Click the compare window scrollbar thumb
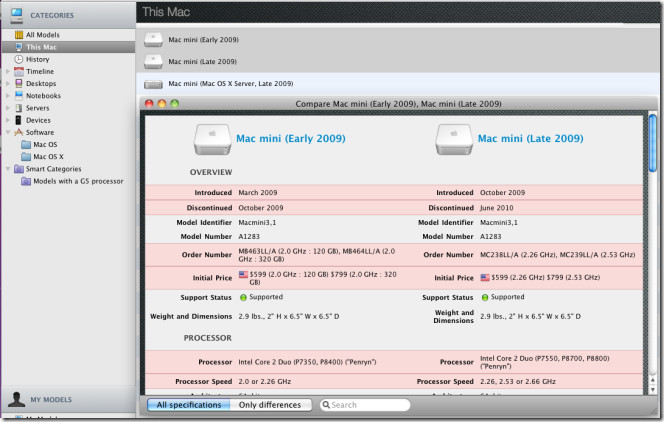The height and width of the screenshot is (422, 664). coord(653,143)
